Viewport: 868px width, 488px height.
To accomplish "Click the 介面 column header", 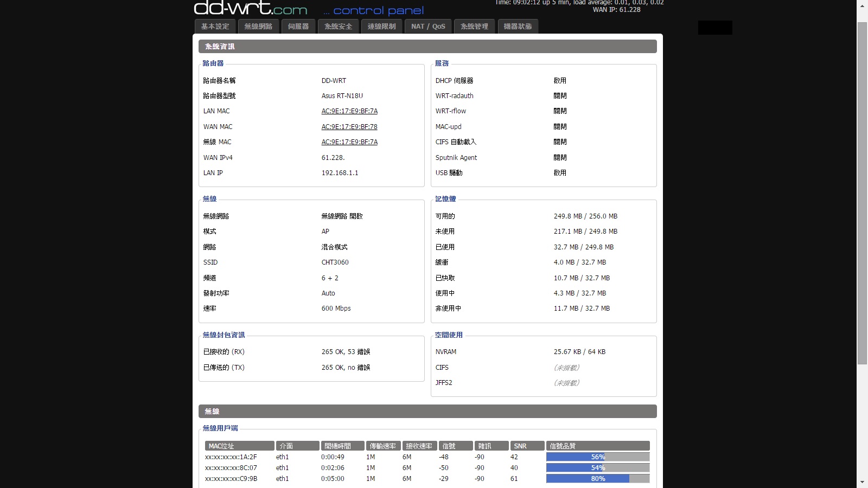I will coord(298,446).
